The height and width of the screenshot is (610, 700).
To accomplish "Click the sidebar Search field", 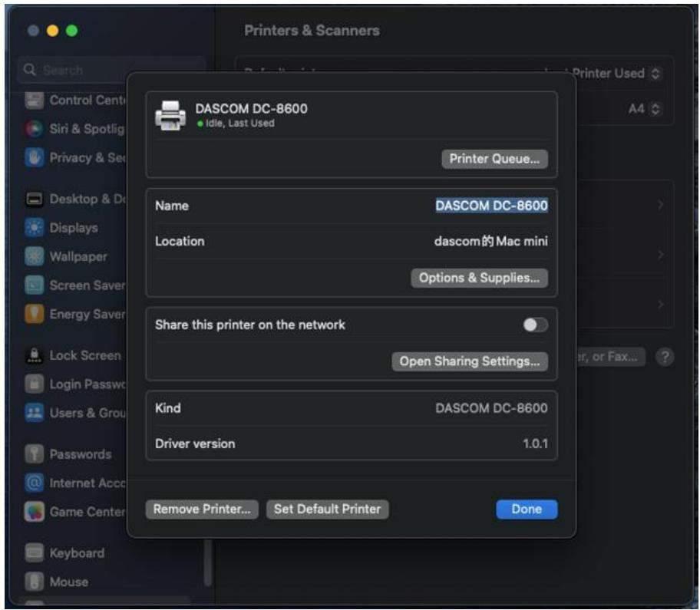I will click(x=111, y=70).
